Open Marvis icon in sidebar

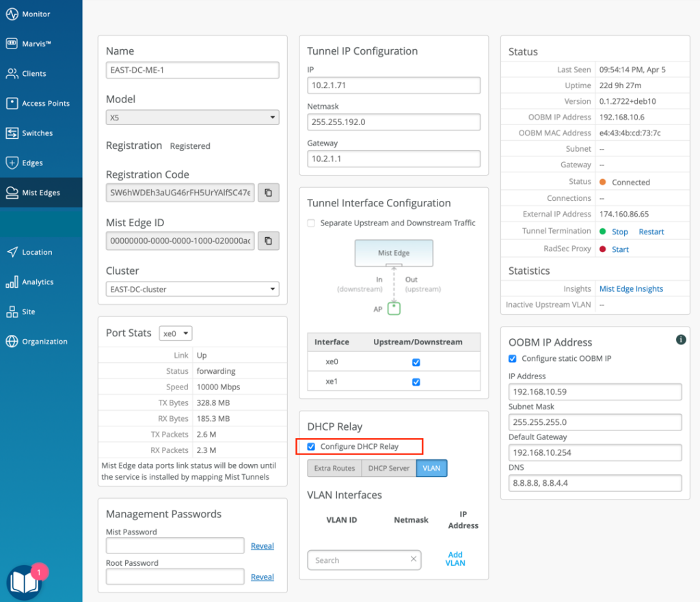coord(12,44)
